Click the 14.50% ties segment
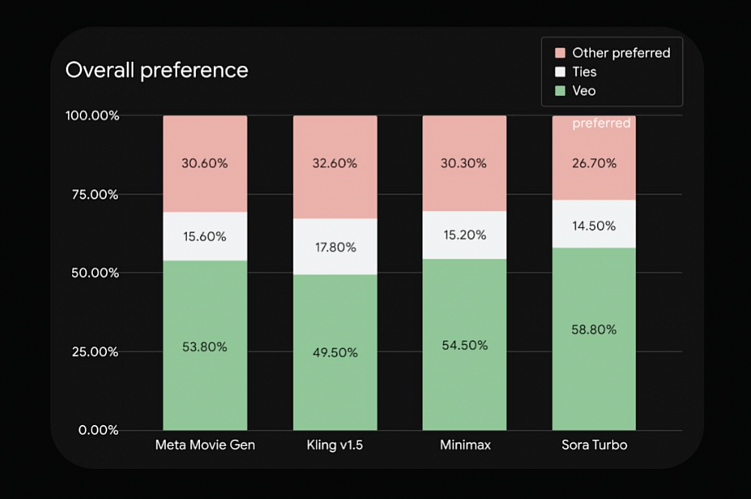This screenshot has width=751, height=499. [594, 224]
